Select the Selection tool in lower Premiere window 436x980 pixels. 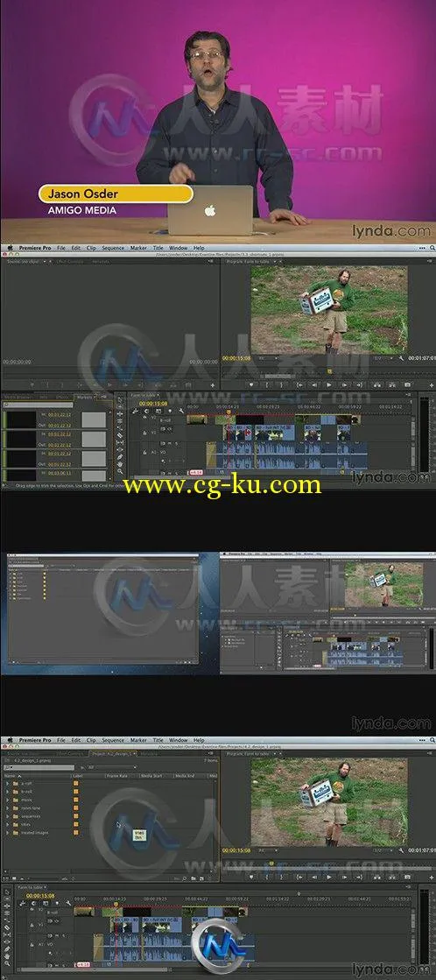[7, 892]
